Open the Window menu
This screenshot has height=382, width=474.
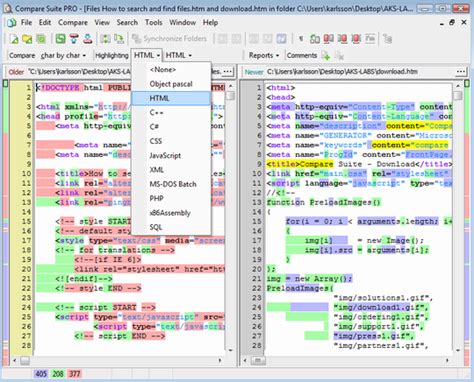[x=182, y=22]
